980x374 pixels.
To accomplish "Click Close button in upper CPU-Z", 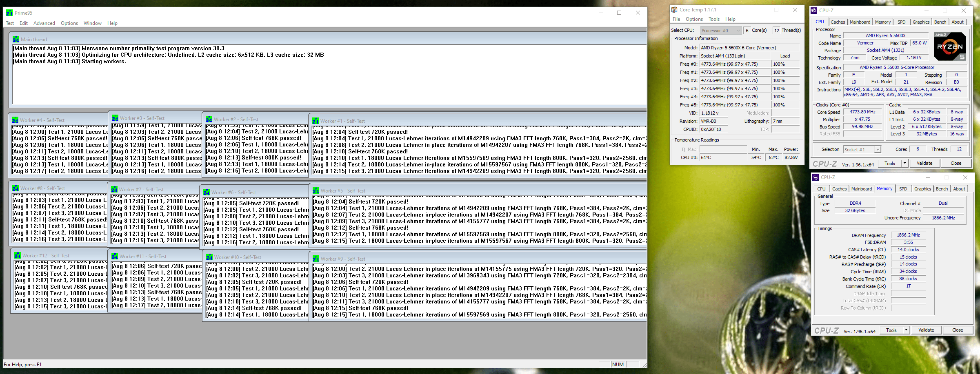I will [x=956, y=163].
